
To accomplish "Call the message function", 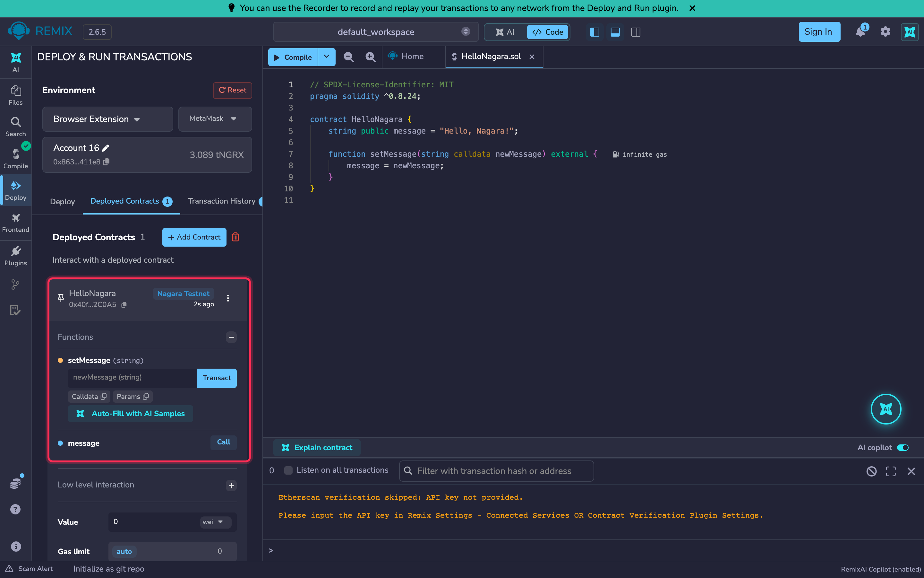I will (223, 442).
